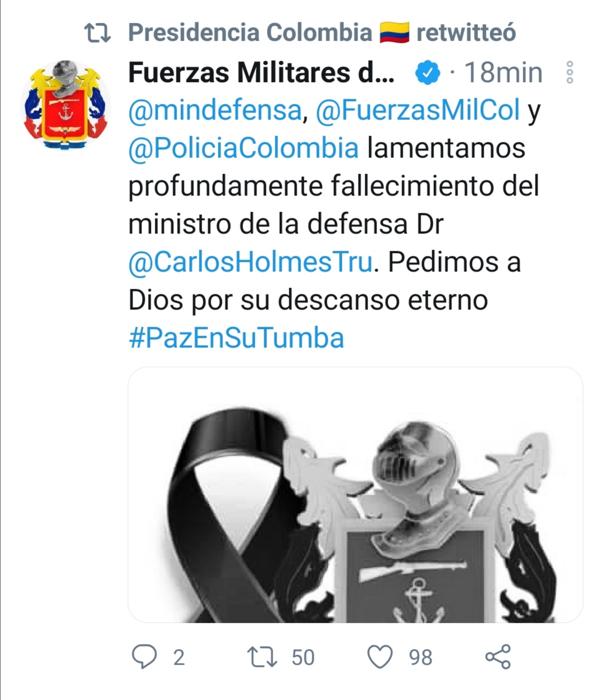
Task: Open the @mindefensa mention
Action: tap(215, 110)
